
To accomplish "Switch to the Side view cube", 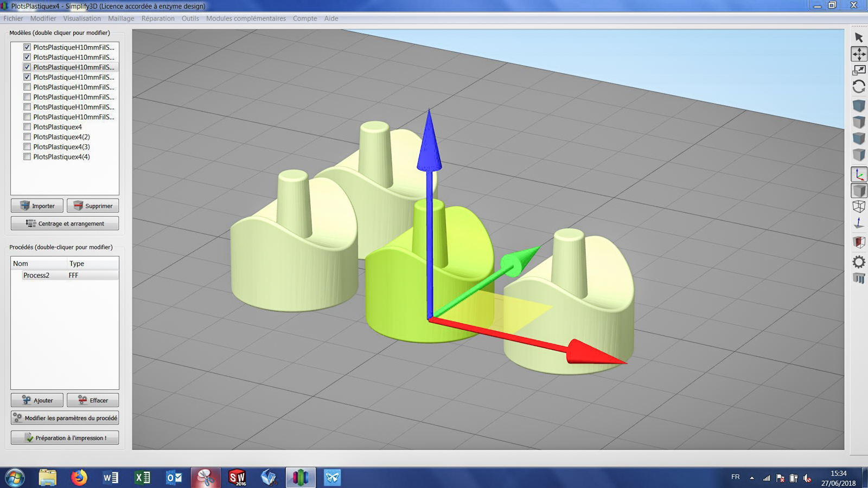I will pos(859,155).
